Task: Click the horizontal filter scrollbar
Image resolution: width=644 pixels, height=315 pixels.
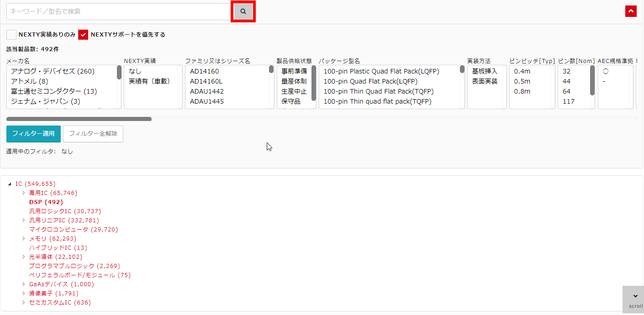Action: click(79, 119)
